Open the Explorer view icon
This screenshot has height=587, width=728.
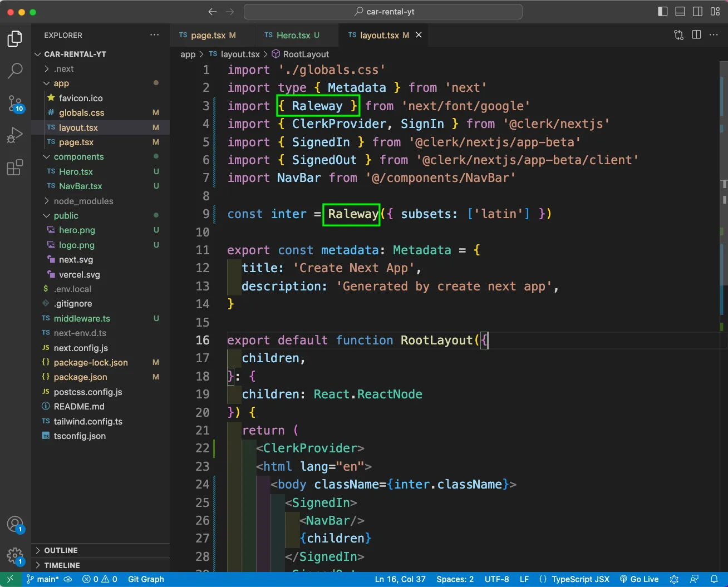coord(15,38)
